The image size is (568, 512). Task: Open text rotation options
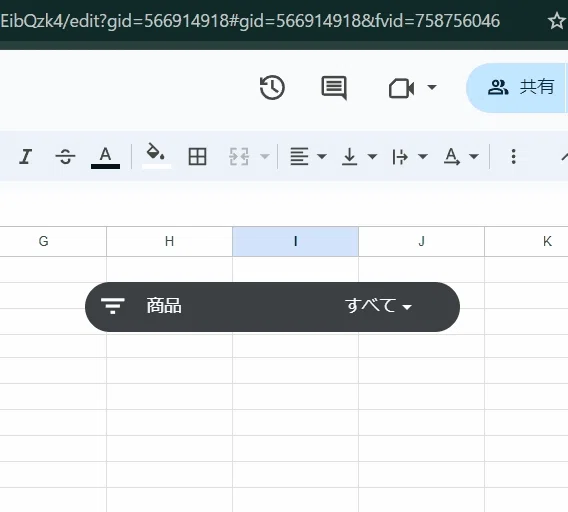pyautogui.click(x=452, y=157)
